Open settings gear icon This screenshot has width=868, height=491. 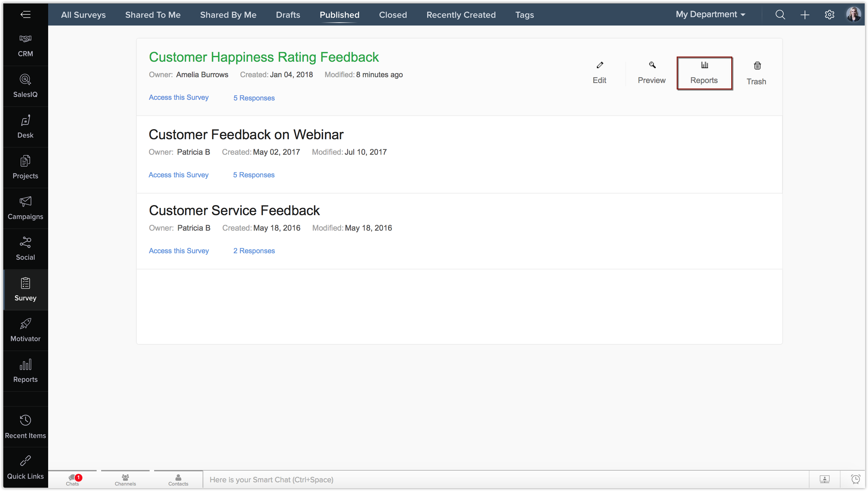click(x=829, y=15)
